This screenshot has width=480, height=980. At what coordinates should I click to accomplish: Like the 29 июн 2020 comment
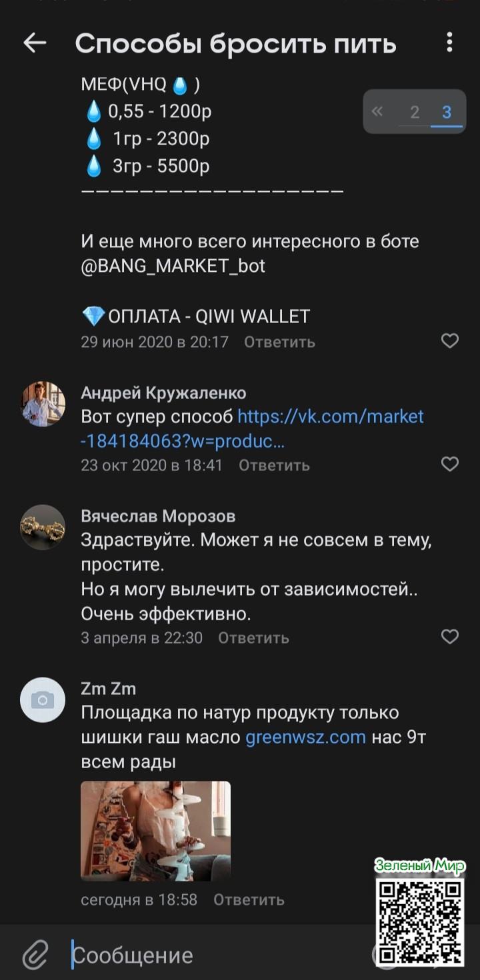coord(450,341)
